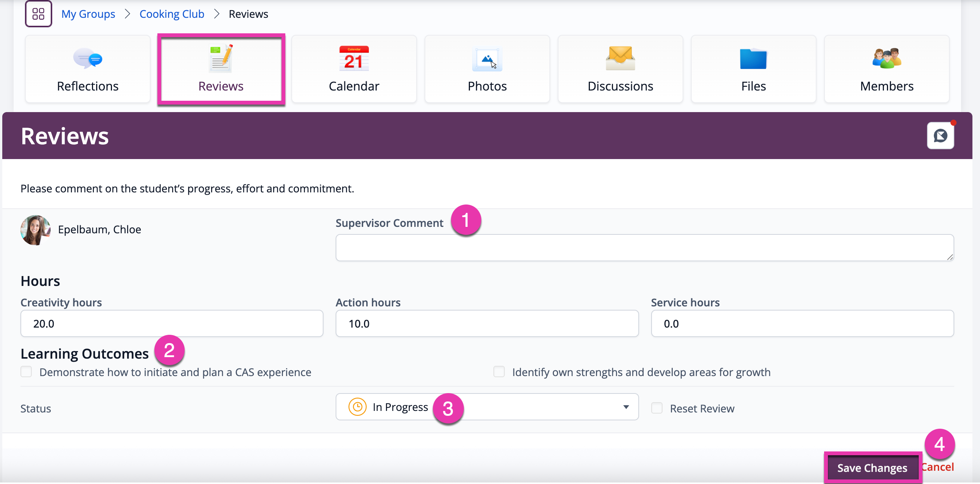Screen dimensions: 980x484
Task: Open the grid dashboard icon beside My Groups
Action: click(39, 14)
